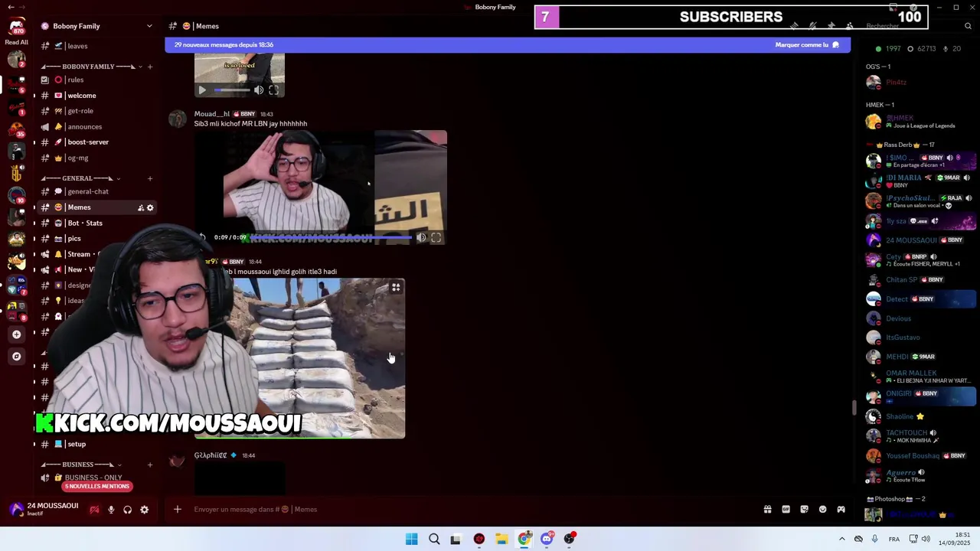Open the GIF picker
Image resolution: width=980 pixels, height=551 pixels.
[786, 510]
